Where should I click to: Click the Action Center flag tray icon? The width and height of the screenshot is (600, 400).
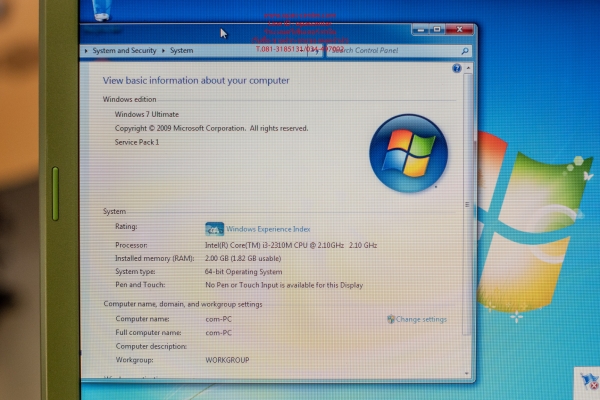589,381
